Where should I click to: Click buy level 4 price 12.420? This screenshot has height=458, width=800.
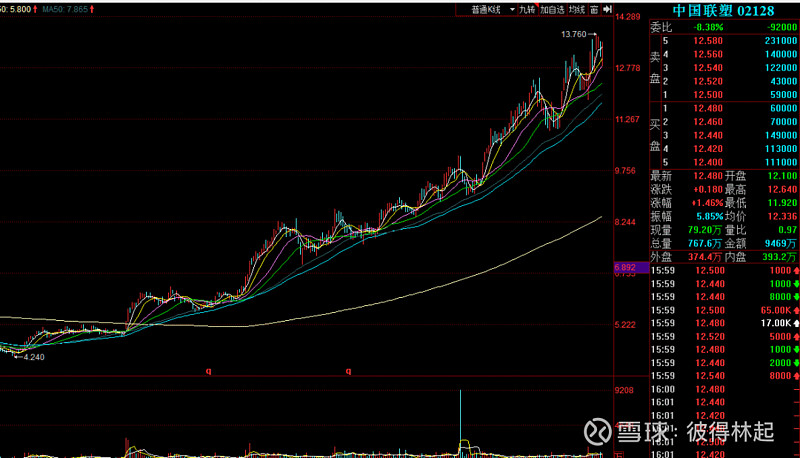(708, 149)
